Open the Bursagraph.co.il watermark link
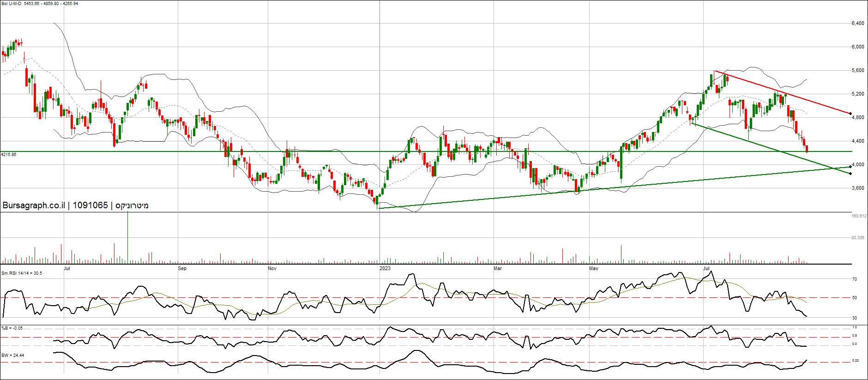The width and height of the screenshot is (868, 380). pos(34,205)
